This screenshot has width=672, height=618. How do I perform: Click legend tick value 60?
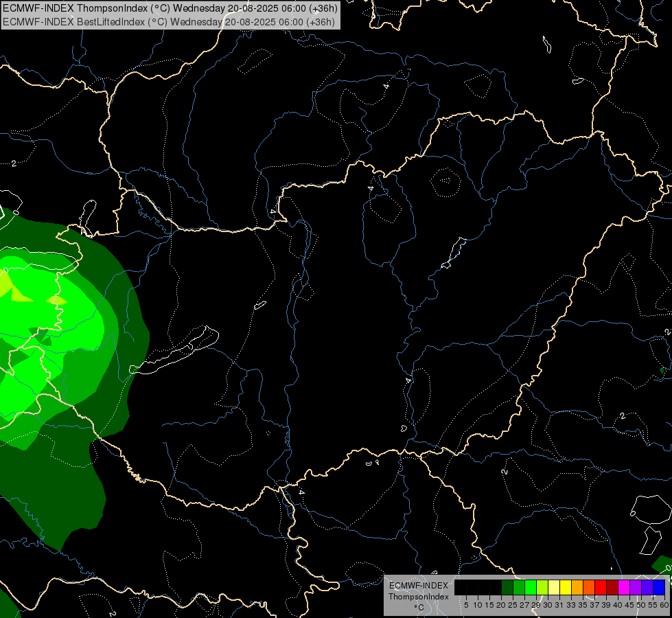664,605
